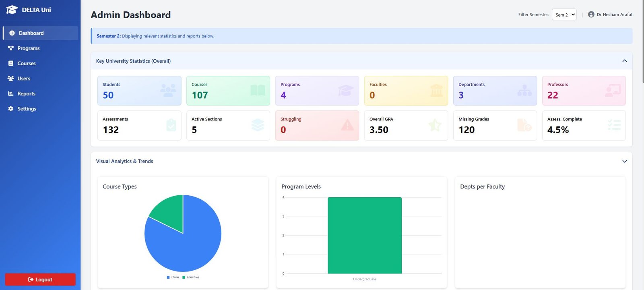Open the Programs page in sidebar
The image size is (644, 290).
pos(28,48)
